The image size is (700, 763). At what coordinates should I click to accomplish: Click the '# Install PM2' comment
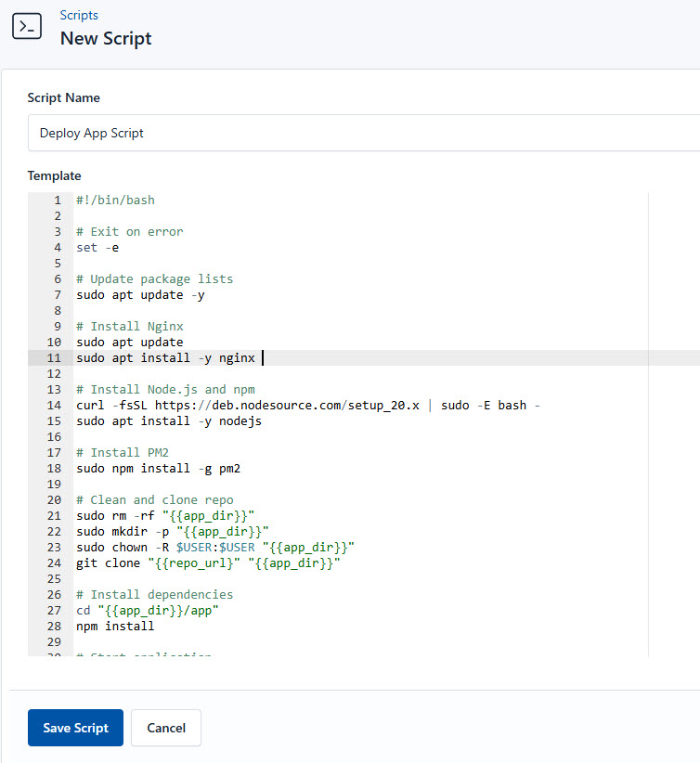pos(123,453)
